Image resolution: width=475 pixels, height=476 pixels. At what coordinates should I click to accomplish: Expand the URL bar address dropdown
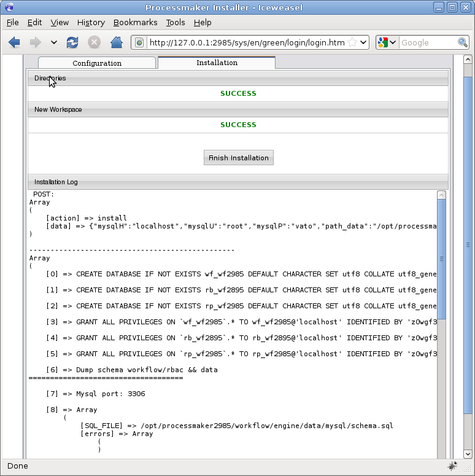click(363, 42)
